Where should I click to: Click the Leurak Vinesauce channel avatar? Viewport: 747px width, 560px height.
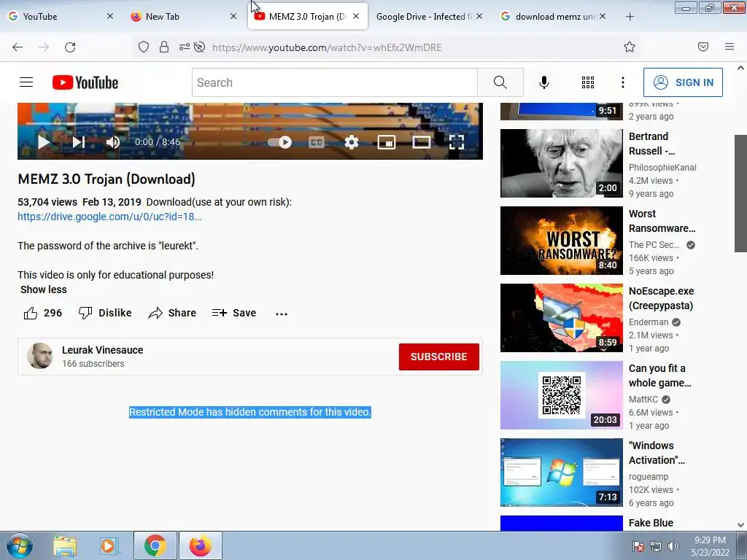(40, 356)
